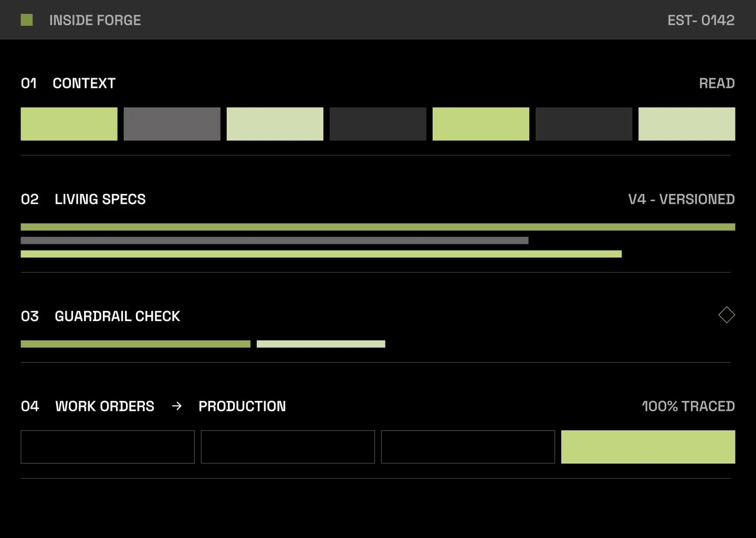
Task: Click the pale green third Context block
Action: click(x=275, y=124)
